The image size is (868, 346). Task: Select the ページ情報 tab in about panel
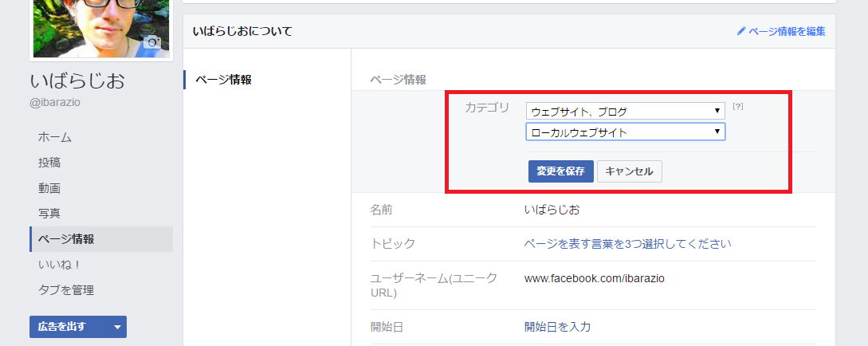[x=224, y=80]
